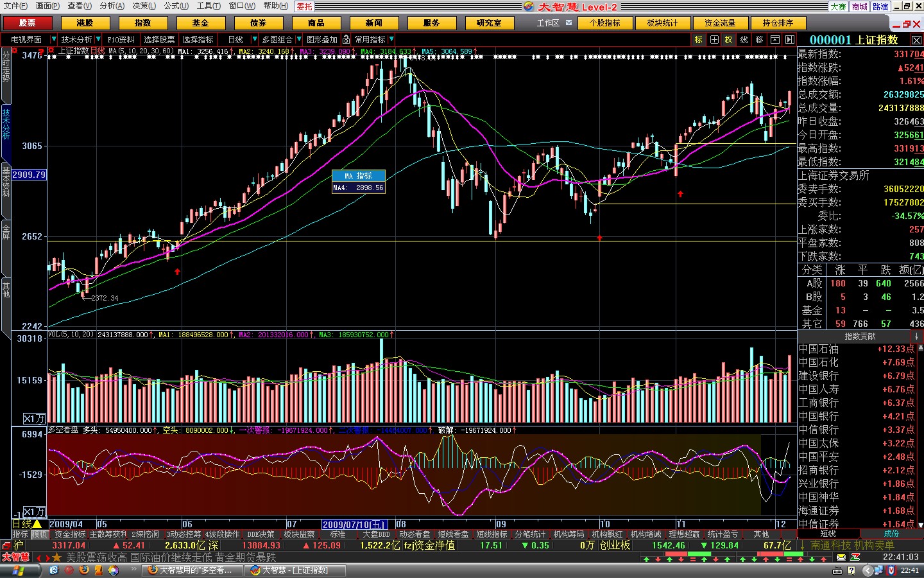The image size is (924, 578).
Task: Toggle the 标 markers button on the chart toolbar
Action: (699, 40)
